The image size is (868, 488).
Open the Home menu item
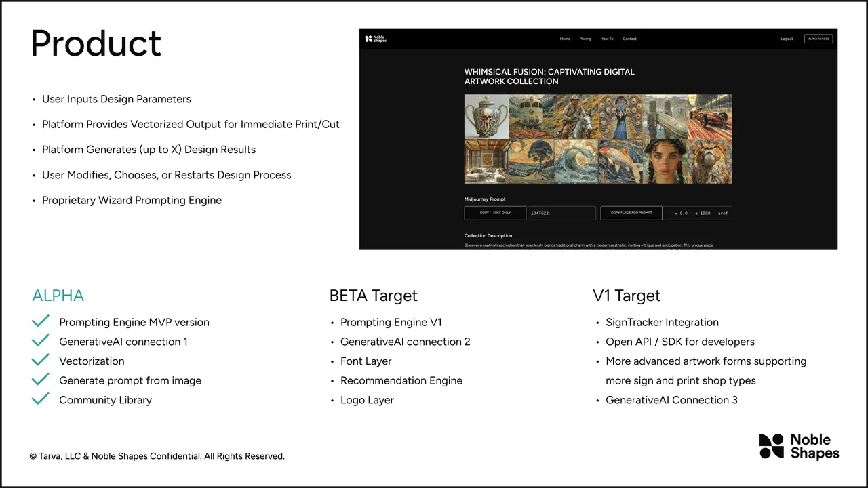(565, 39)
